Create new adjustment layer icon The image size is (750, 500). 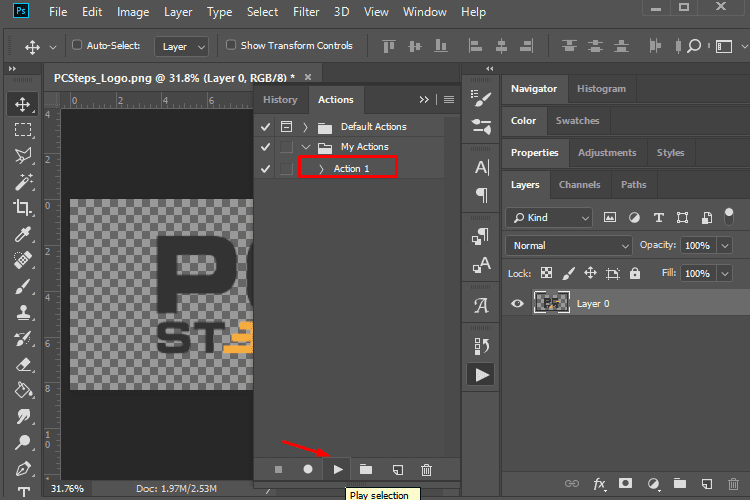(653, 484)
